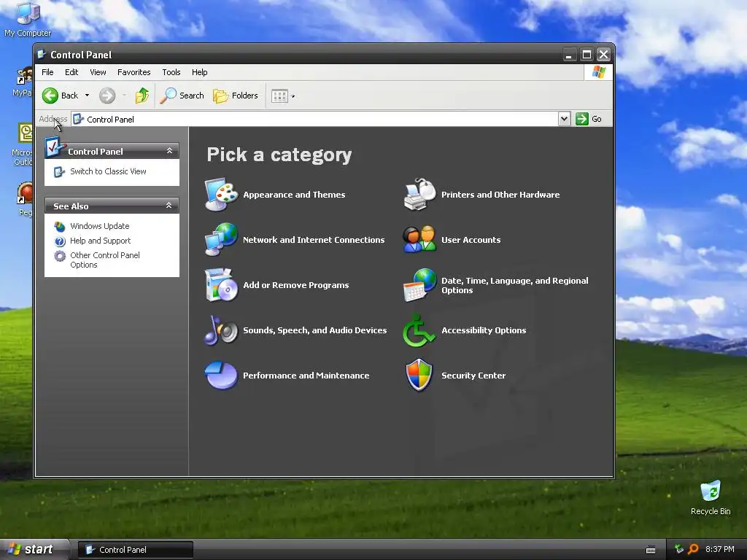Open the Tools menu
Screen dimensions: 747x560
171,72
